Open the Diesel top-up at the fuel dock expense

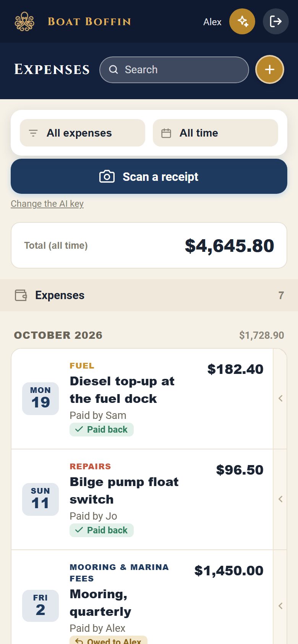point(143,399)
